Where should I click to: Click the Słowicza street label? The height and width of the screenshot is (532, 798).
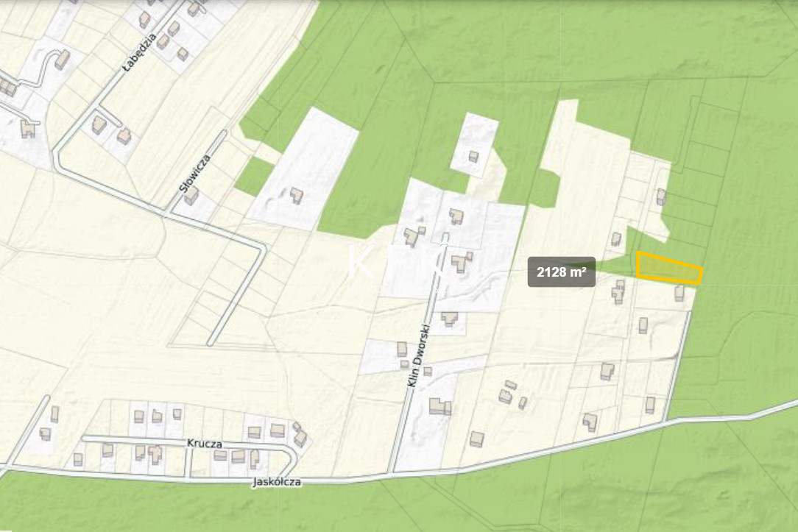click(x=194, y=174)
